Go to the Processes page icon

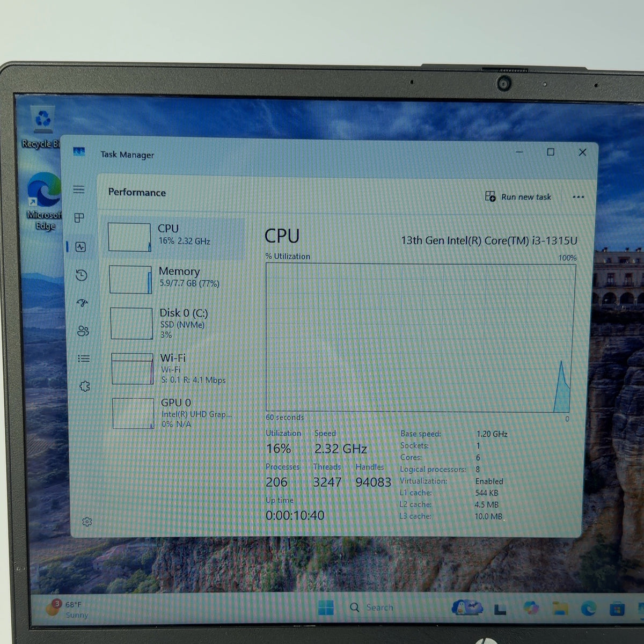(79, 218)
